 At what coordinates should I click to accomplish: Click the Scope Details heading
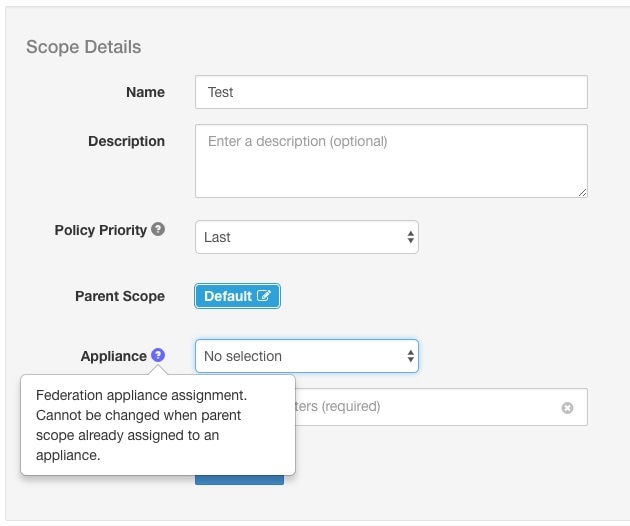[x=83, y=47]
